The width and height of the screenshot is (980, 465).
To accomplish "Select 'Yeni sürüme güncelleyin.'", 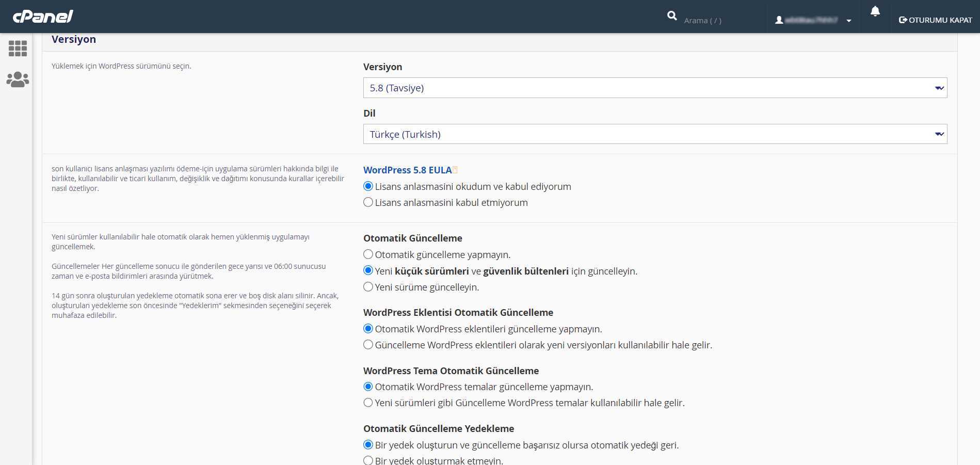I will click(368, 286).
